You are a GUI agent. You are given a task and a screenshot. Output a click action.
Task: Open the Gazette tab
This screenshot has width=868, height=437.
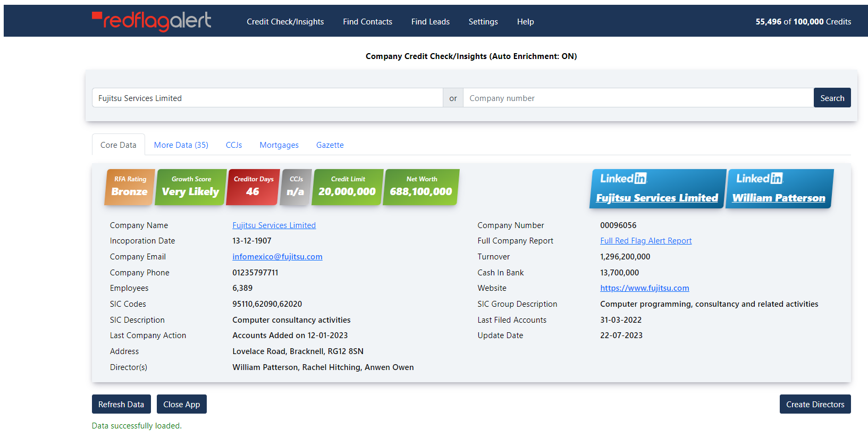click(330, 145)
